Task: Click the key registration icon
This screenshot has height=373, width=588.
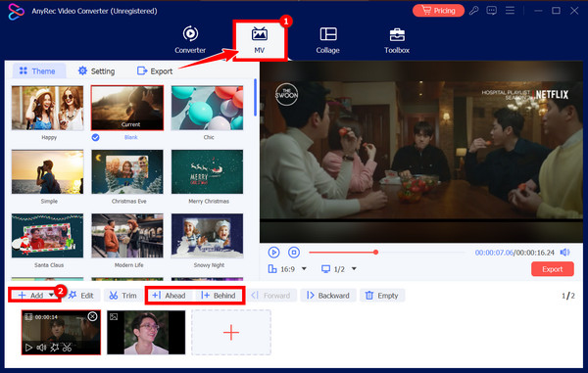Action: [474, 11]
